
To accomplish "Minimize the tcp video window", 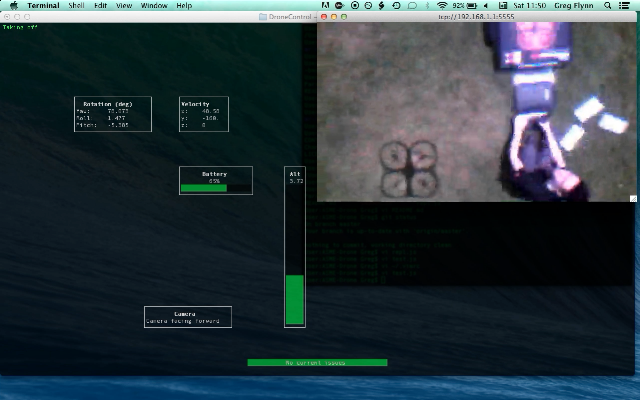I will pos(334,17).
